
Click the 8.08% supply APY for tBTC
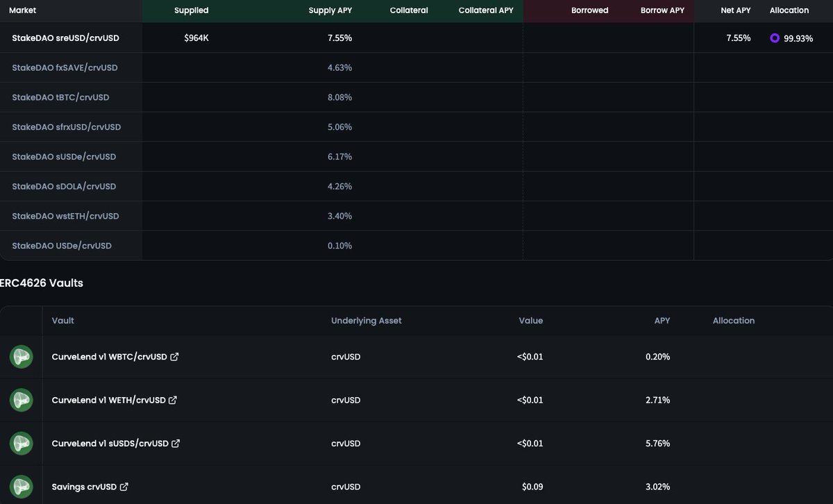point(339,97)
